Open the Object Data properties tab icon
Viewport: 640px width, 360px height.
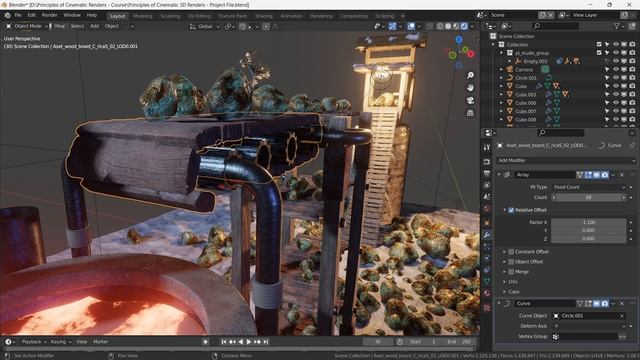(x=487, y=281)
